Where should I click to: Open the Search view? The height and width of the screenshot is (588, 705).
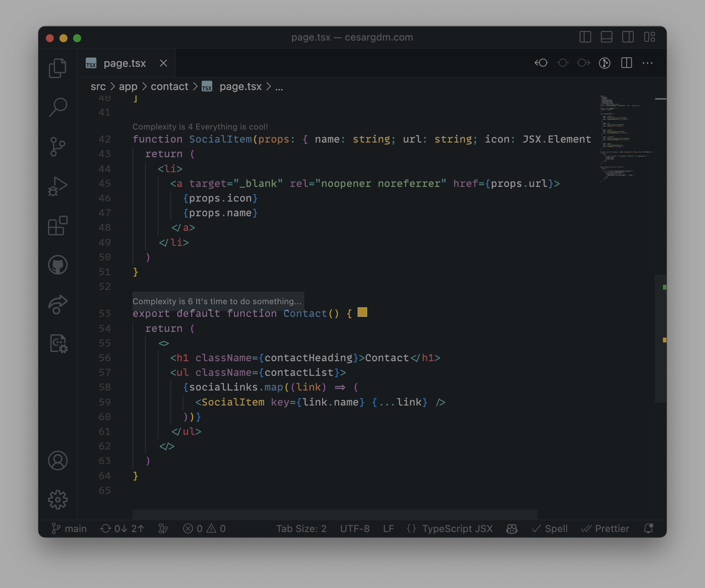(58, 107)
